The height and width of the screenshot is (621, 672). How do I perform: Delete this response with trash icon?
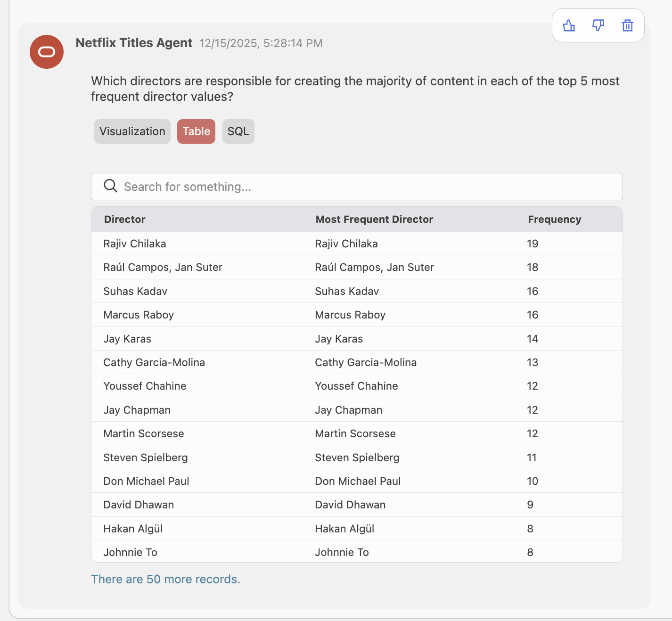point(627,25)
